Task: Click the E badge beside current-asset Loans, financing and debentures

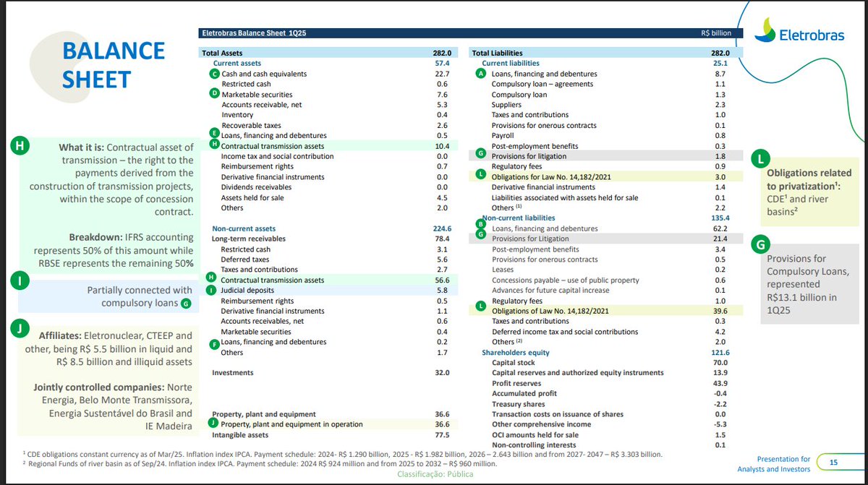Action: pos(213,134)
